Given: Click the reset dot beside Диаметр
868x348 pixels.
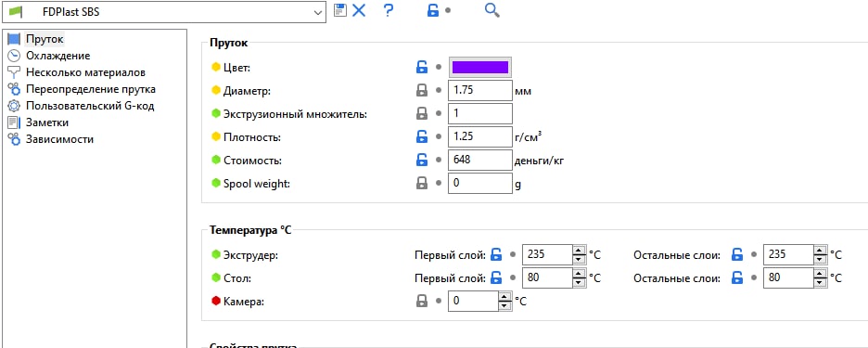Looking at the screenshot, I should (x=439, y=90).
